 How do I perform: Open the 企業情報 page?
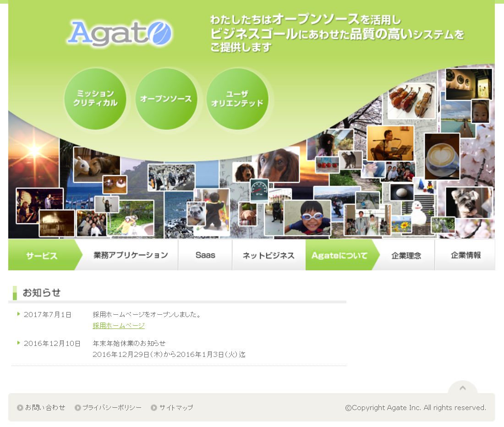(465, 255)
